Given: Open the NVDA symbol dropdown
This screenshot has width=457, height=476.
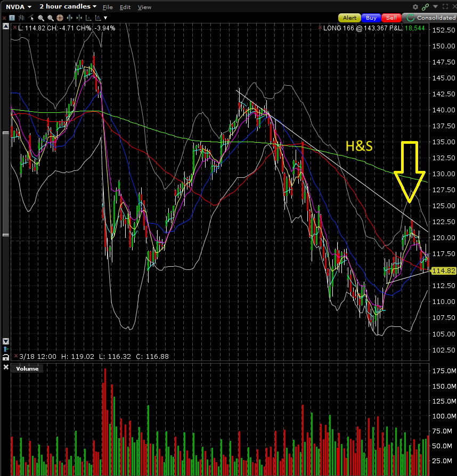Looking at the screenshot, I should (28, 7).
